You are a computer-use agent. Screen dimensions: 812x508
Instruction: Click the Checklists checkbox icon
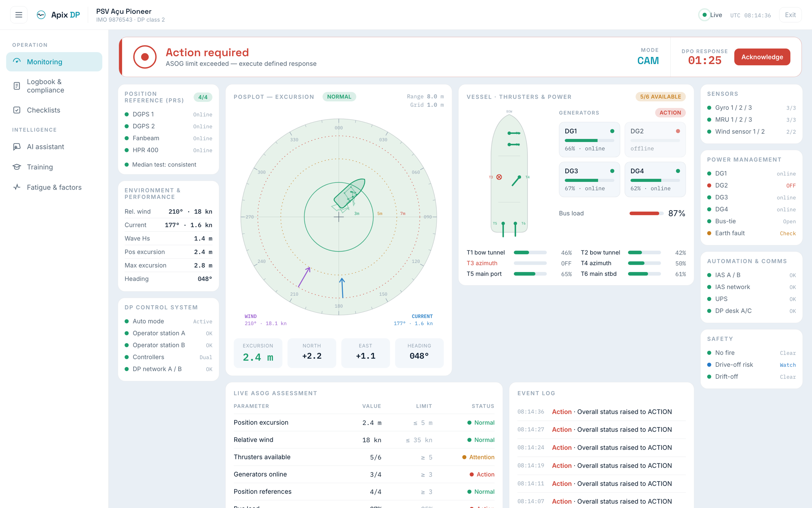pos(17,110)
